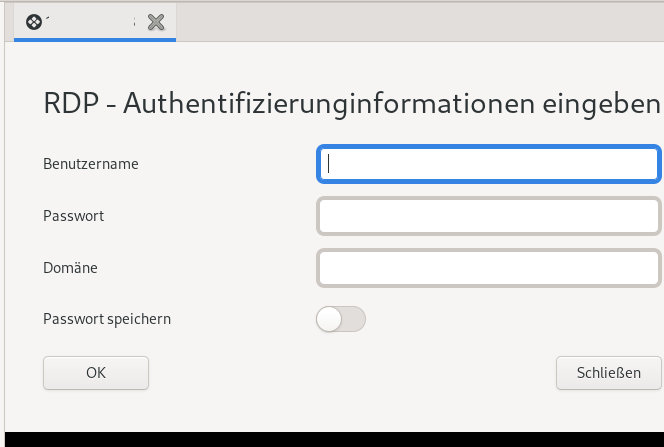
Task: Click the knob of the password-saving switch
Action: (x=329, y=319)
